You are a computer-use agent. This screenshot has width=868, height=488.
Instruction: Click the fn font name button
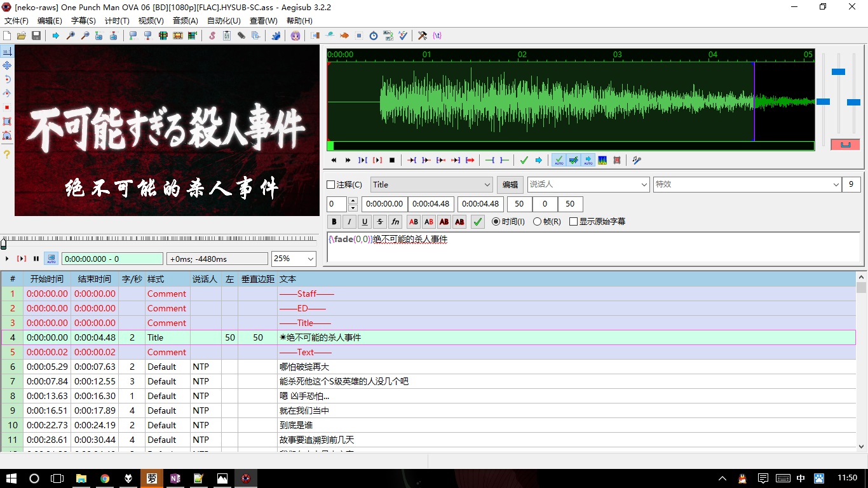[x=395, y=222]
